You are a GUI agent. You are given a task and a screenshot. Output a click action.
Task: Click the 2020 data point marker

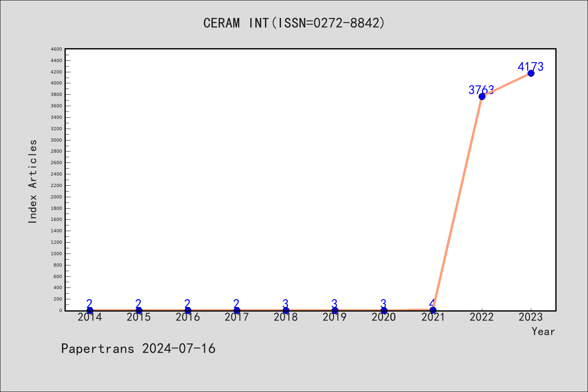[384, 310]
